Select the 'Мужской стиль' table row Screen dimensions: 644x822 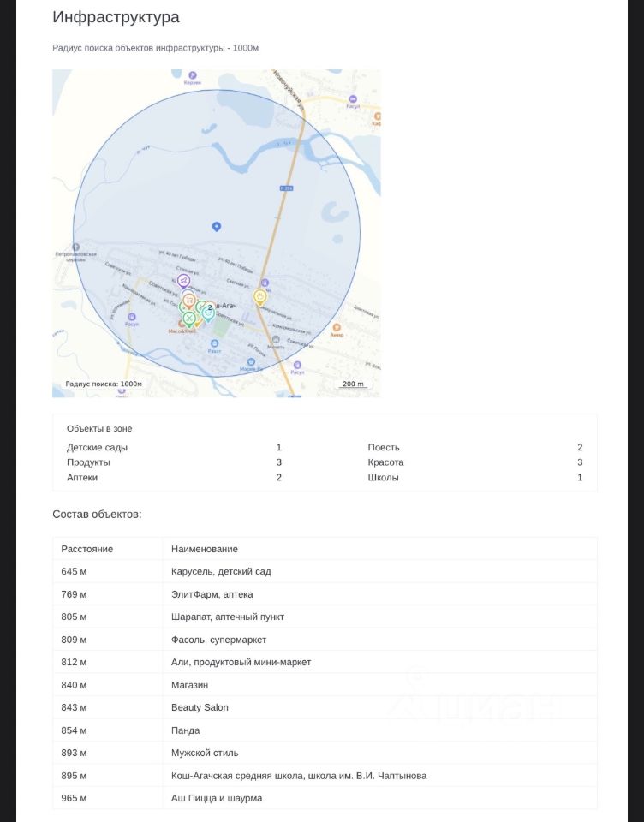click(x=325, y=753)
